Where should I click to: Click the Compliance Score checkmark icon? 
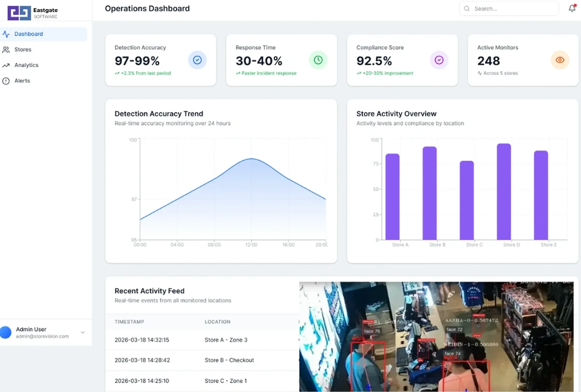tap(439, 60)
